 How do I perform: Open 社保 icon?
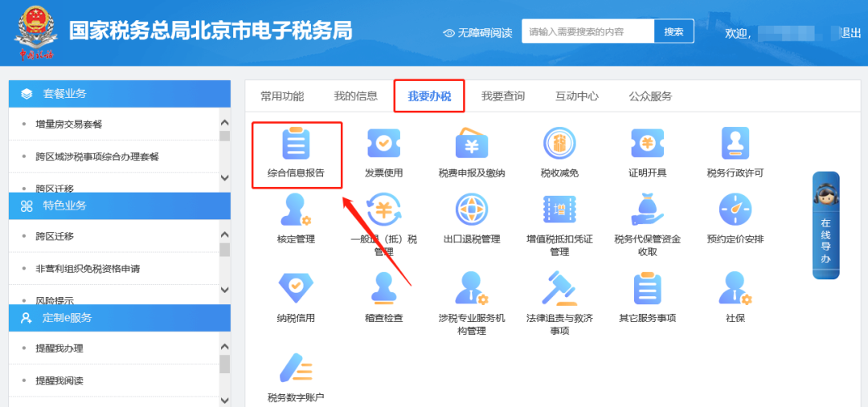pyautogui.click(x=735, y=288)
